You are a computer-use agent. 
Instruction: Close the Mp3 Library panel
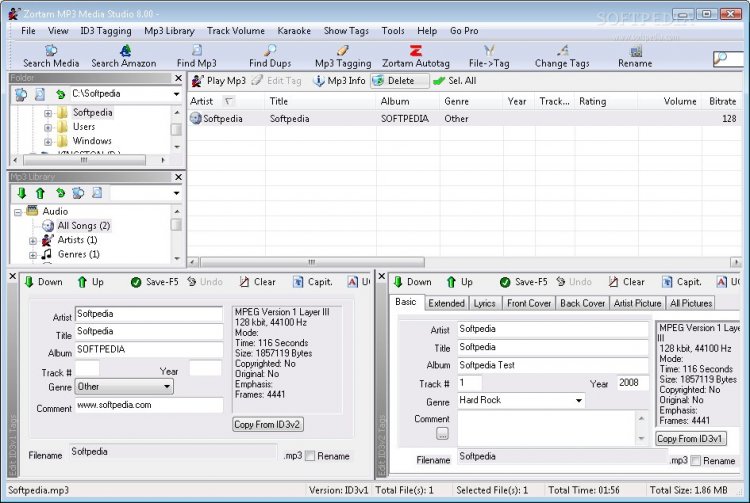[x=178, y=177]
